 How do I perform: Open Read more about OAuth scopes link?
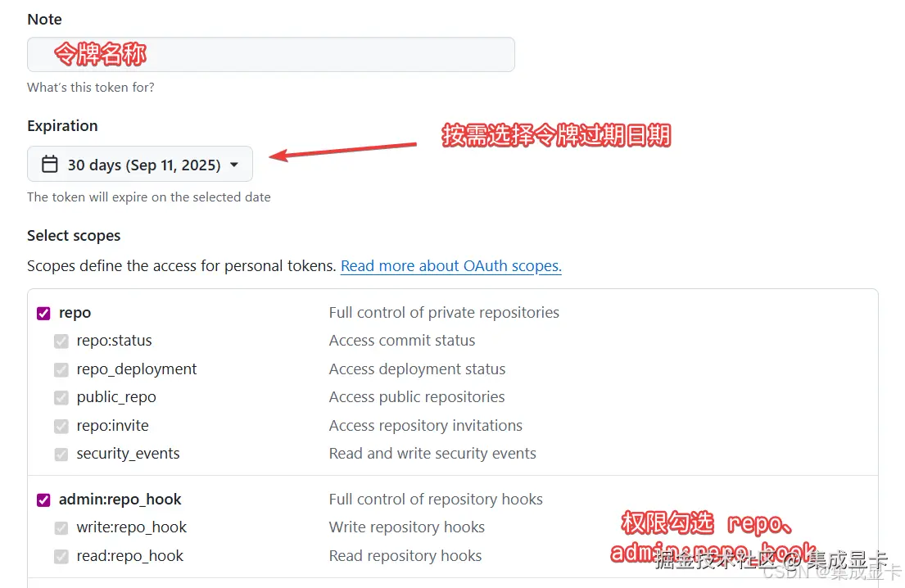(450, 266)
